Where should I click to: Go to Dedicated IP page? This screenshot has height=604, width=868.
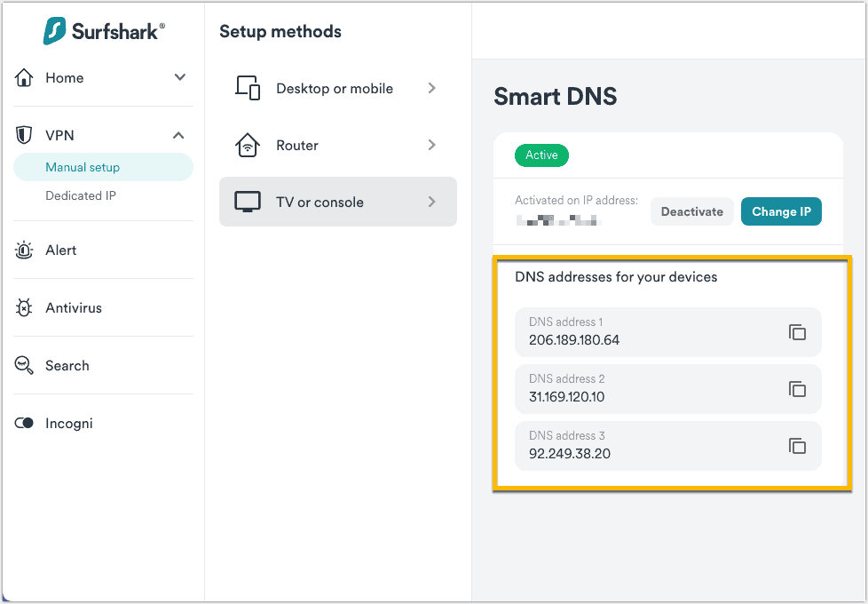(81, 195)
